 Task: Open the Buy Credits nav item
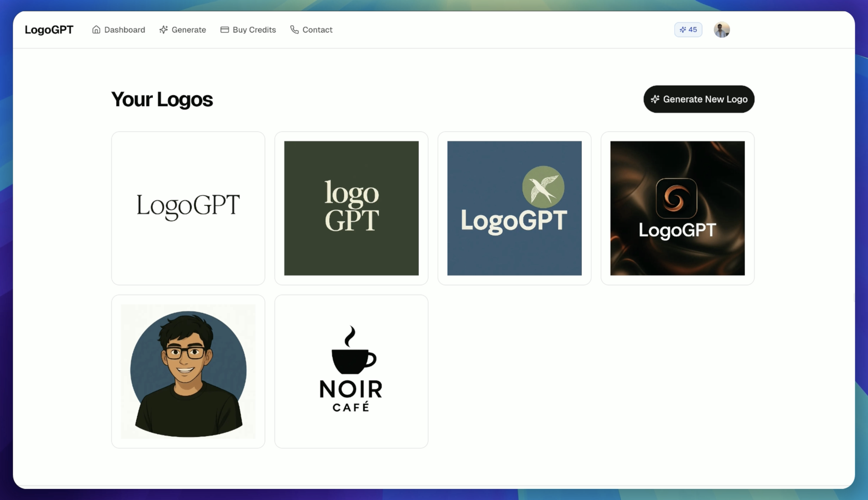(248, 29)
